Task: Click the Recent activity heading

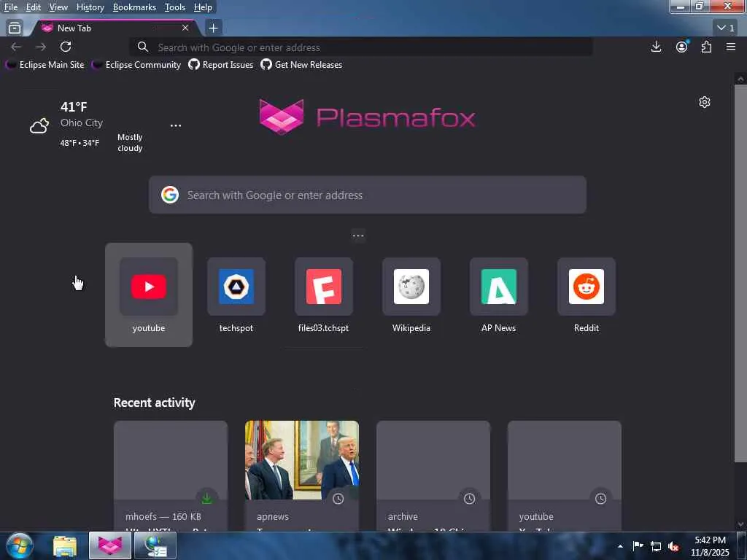Action: 155,402
